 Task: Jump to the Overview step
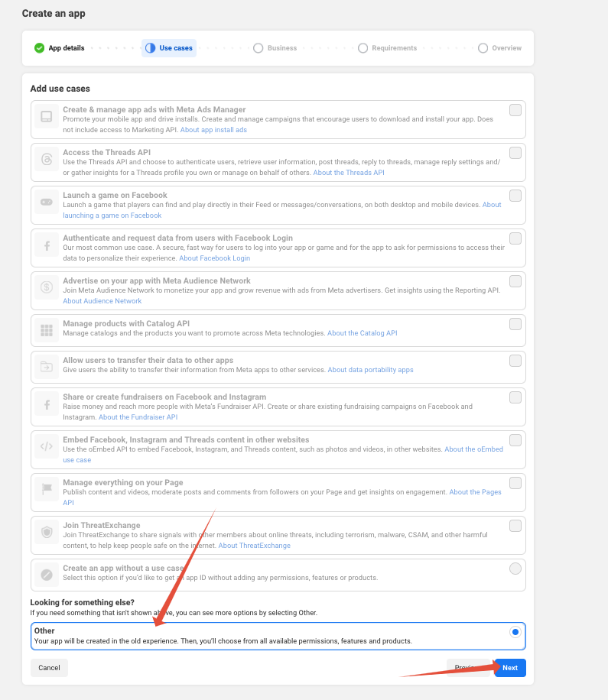coord(499,48)
